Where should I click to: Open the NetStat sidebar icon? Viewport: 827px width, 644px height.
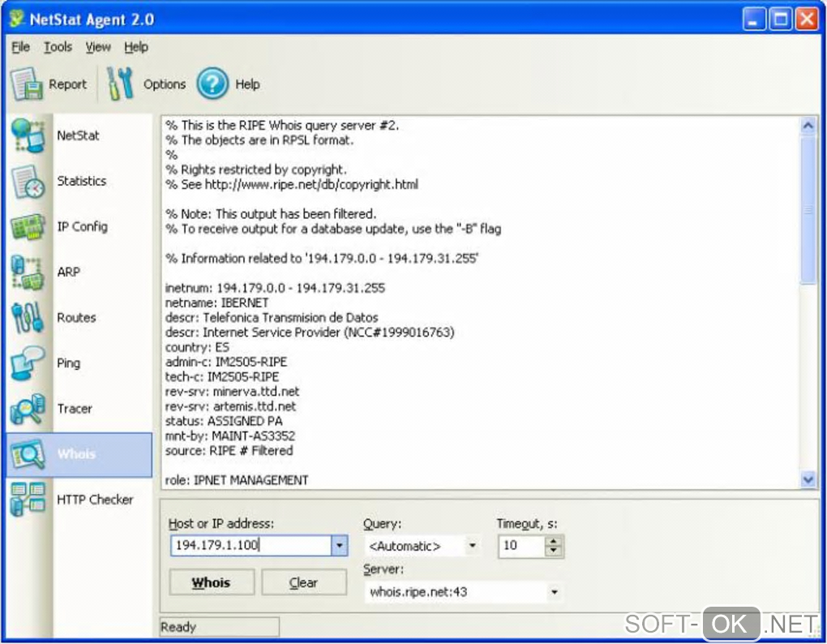28,135
